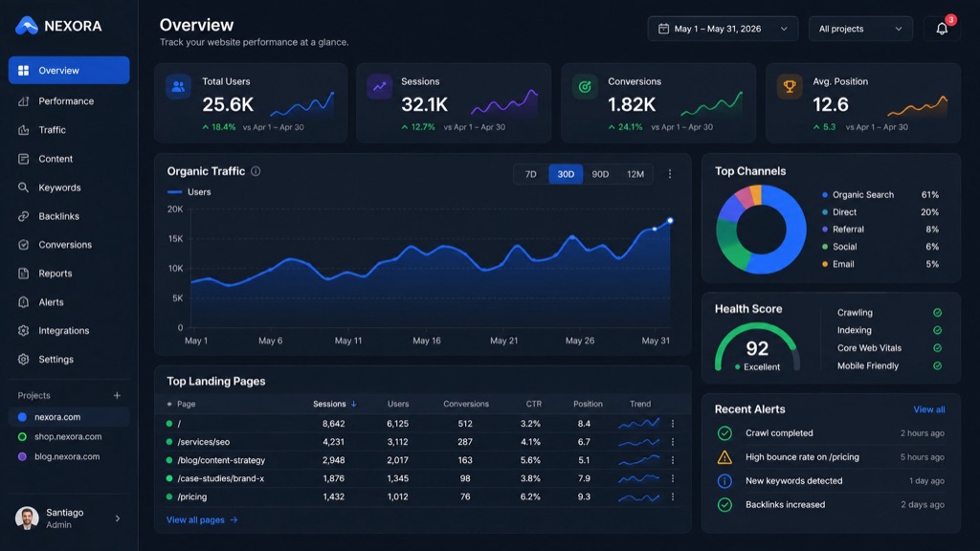Click View all alerts link
This screenshot has height=551, width=980.
point(928,409)
